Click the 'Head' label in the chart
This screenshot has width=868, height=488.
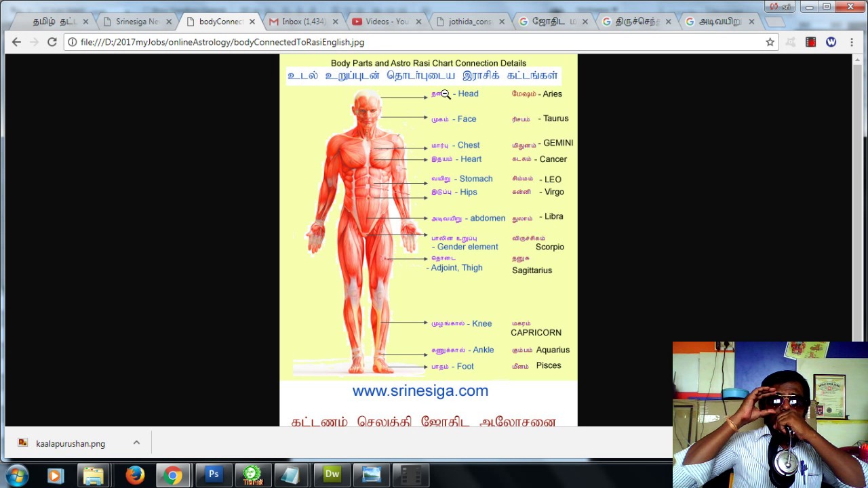pyautogui.click(x=468, y=94)
